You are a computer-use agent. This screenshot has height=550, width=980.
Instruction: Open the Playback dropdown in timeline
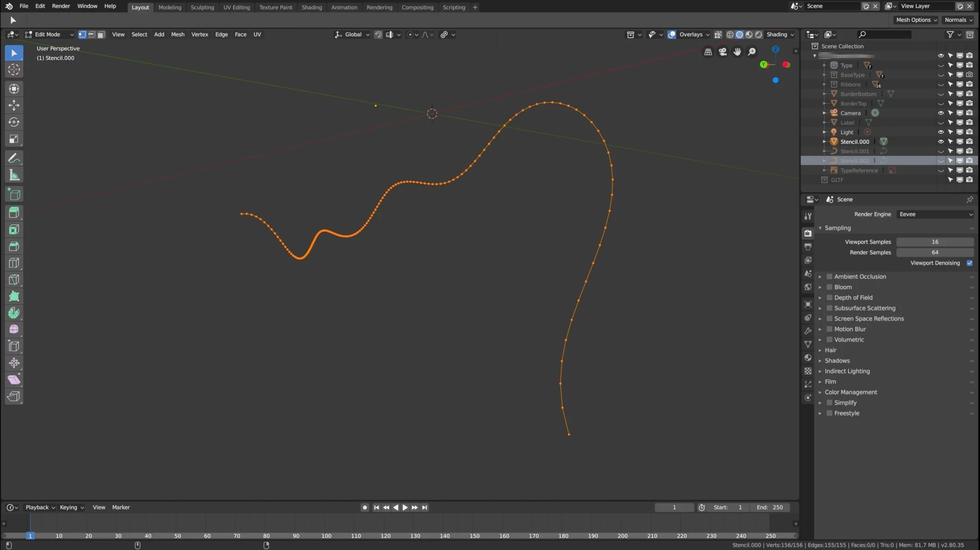tap(40, 507)
